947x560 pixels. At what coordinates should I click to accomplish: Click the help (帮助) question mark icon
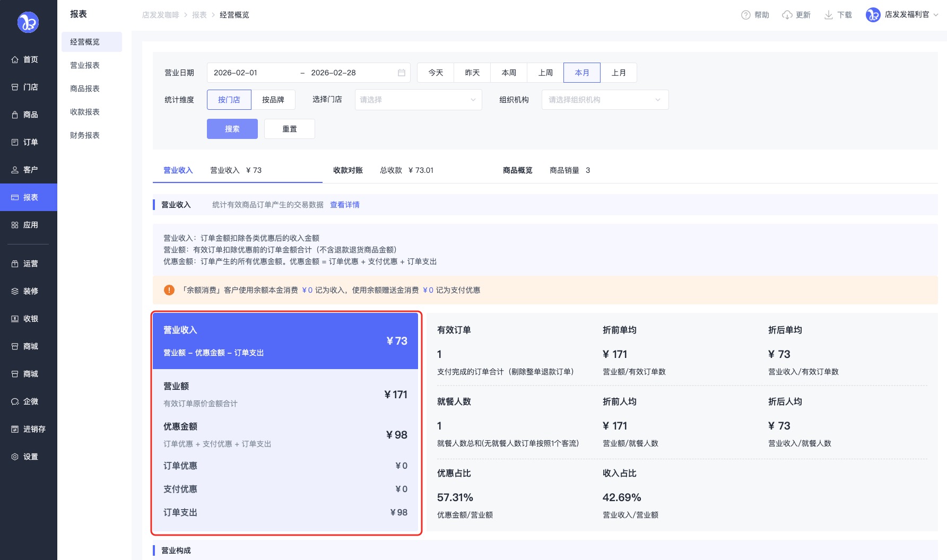(745, 15)
